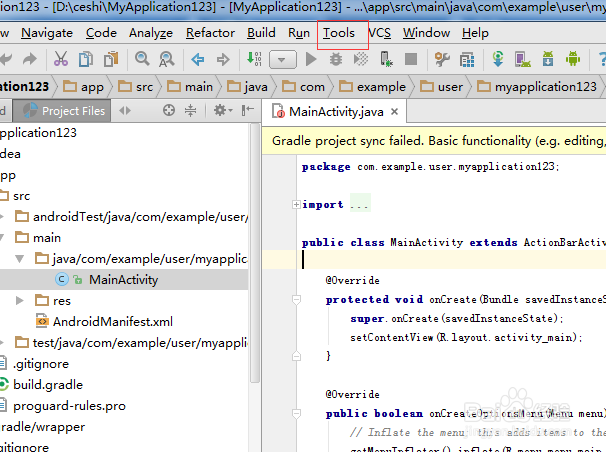Image resolution: width=606 pixels, height=452 pixels.
Task: Open SDK Manager download icon
Action: (x=548, y=59)
